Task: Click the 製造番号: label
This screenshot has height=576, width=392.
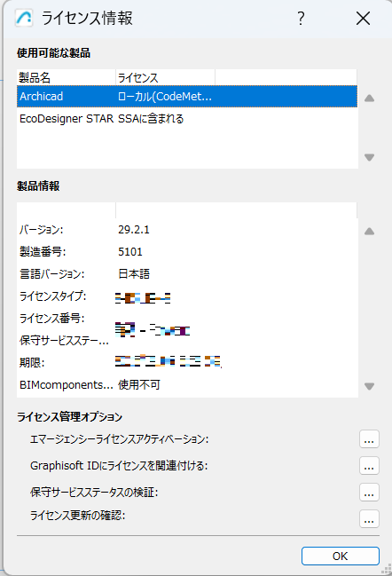Action: click(43, 252)
